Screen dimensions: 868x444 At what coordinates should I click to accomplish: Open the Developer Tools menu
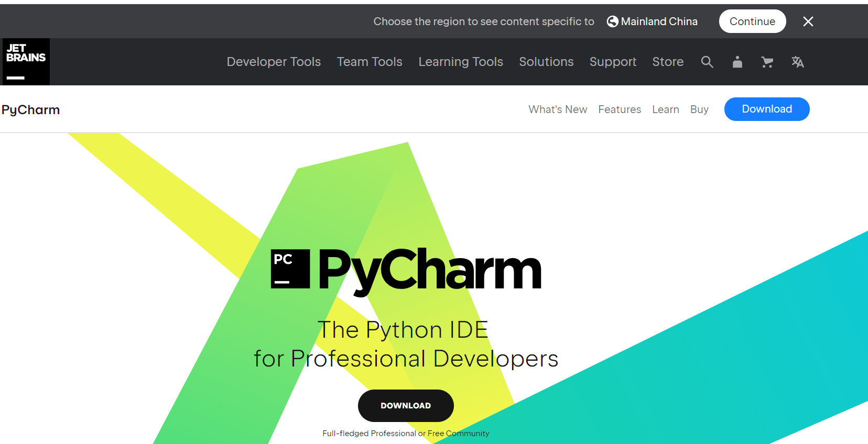(274, 62)
